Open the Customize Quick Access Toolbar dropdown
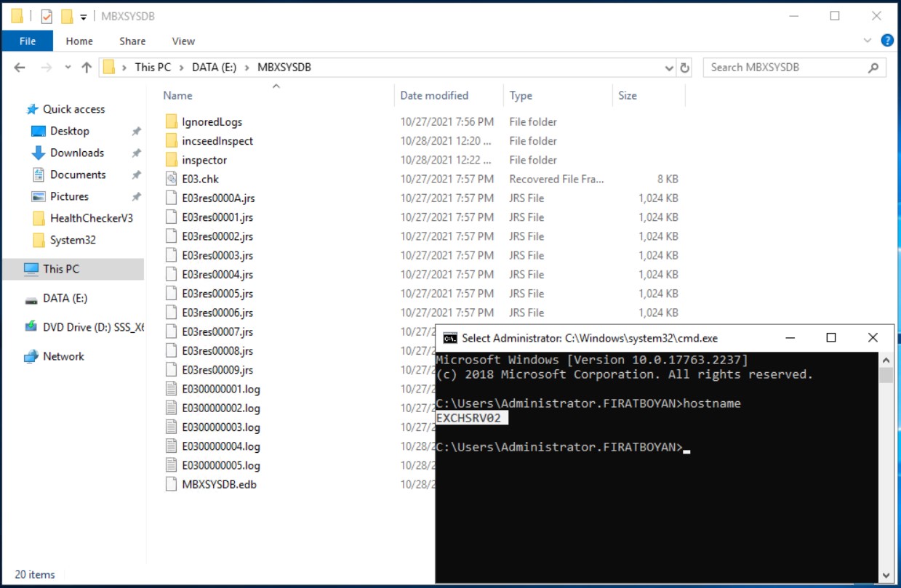 (84, 17)
